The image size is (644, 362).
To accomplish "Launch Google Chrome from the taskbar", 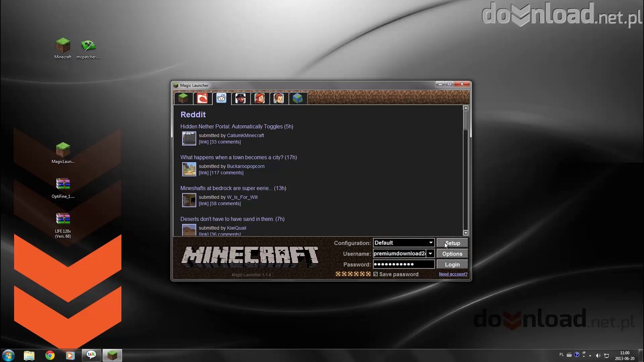I will pos(50,355).
